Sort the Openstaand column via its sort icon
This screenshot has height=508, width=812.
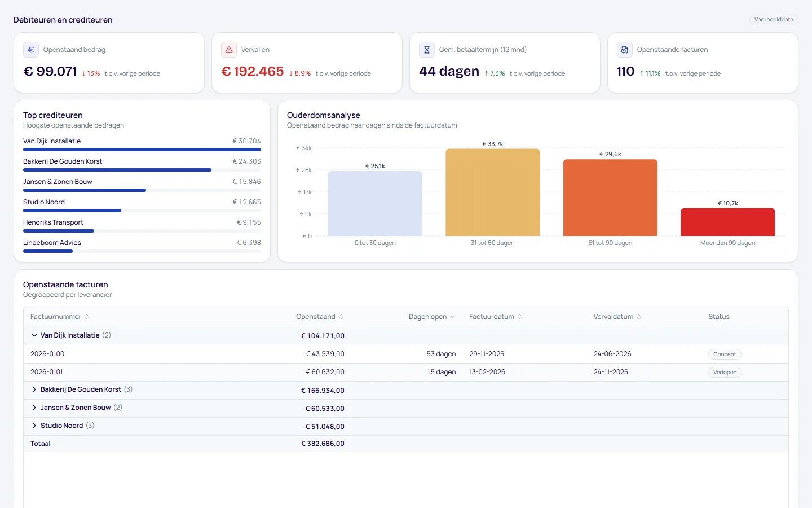click(x=341, y=317)
